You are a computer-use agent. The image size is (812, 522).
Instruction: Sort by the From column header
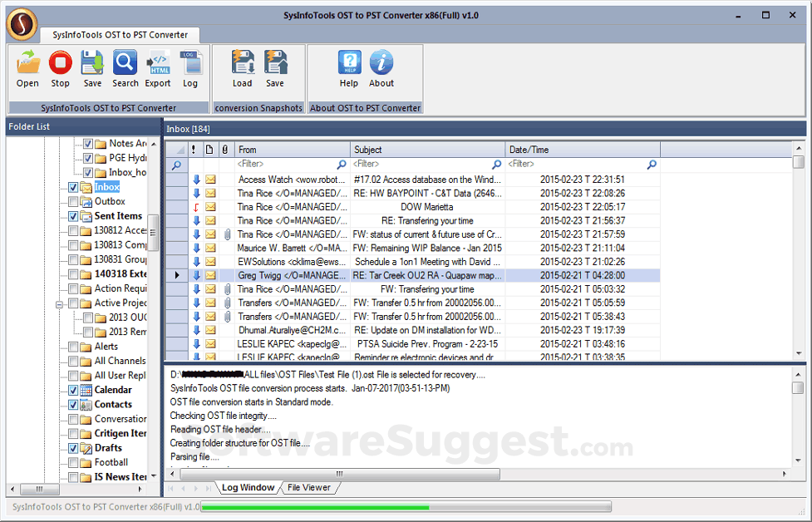point(293,150)
